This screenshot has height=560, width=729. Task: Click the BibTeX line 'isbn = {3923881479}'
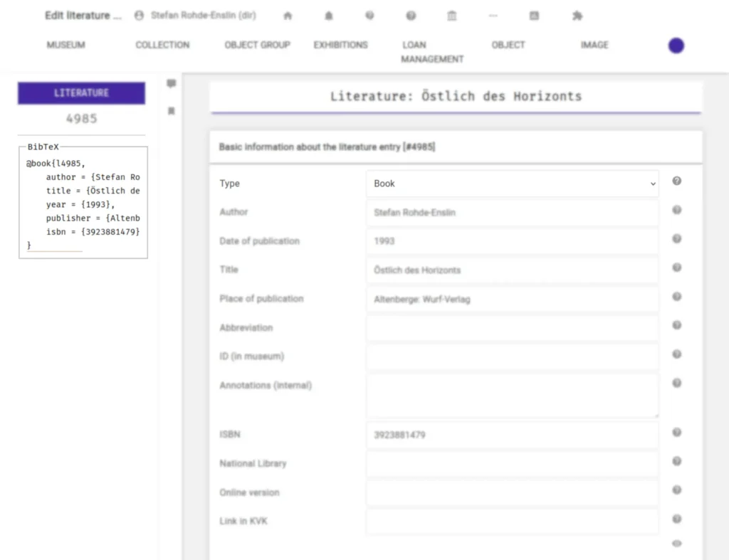pos(93,231)
